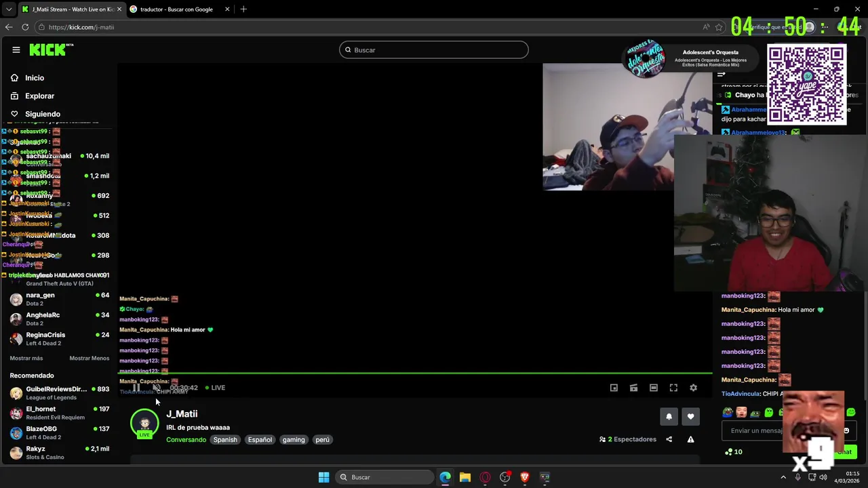Open Opera browser from taskbar

[x=485, y=477]
